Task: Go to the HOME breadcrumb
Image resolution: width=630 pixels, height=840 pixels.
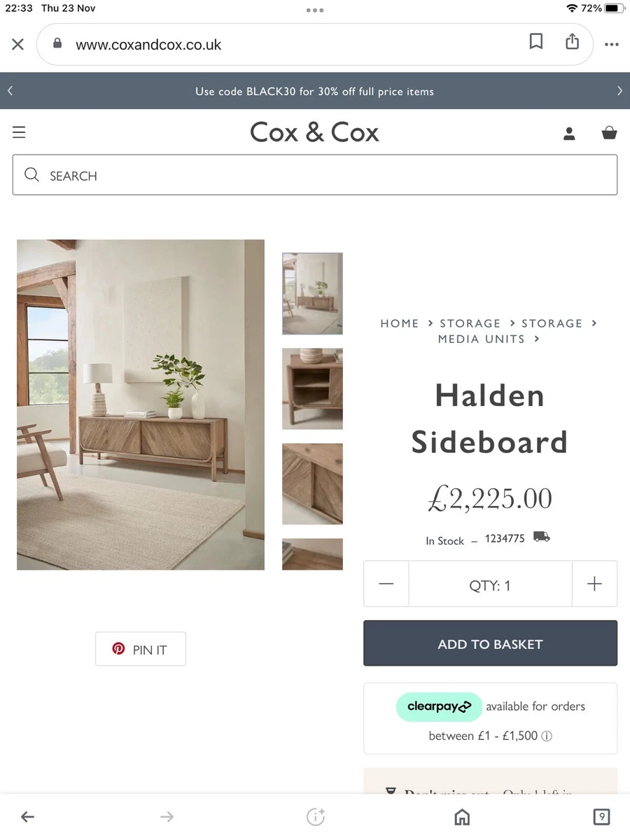Action: coord(400,323)
